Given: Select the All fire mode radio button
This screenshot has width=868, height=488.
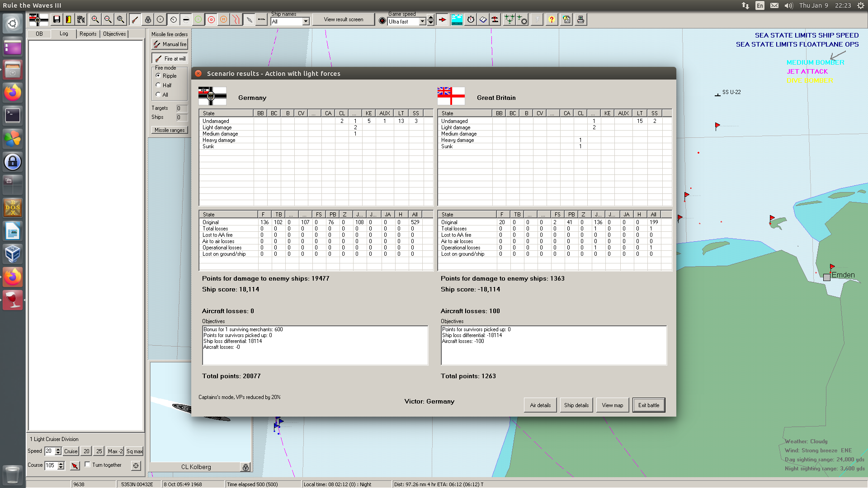Looking at the screenshot, I should click(158, 94).
